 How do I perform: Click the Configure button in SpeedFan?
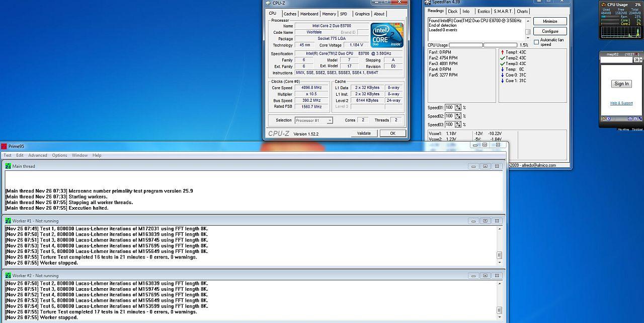[550, 31]
